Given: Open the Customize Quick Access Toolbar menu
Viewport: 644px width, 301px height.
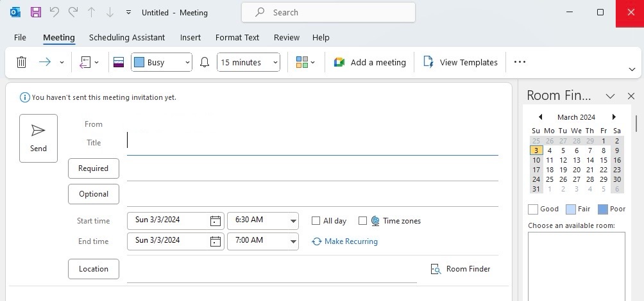Looking at the screenshot, I should tap(128, 12).
